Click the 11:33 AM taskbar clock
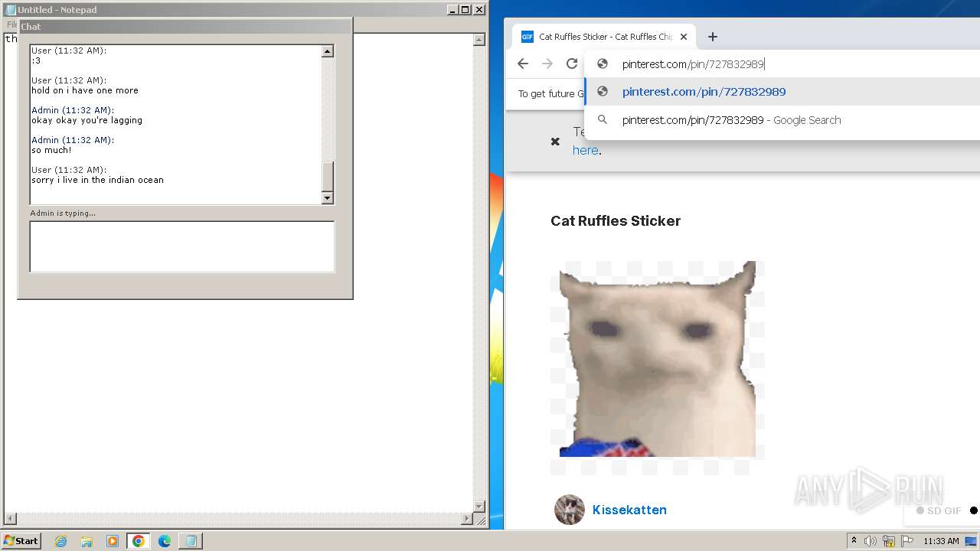The width and height of the screenshot is (980, 551). point(941,541)
